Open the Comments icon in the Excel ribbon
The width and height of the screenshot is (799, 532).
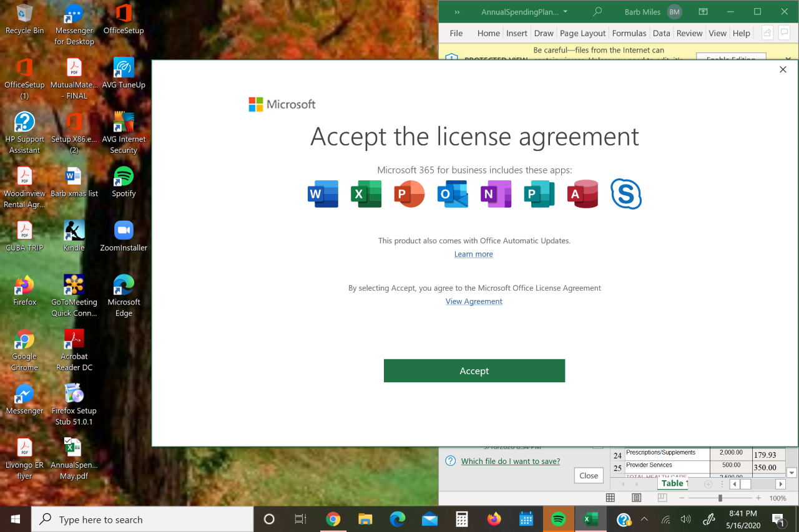pyautogui.click(x=785, y=33)
